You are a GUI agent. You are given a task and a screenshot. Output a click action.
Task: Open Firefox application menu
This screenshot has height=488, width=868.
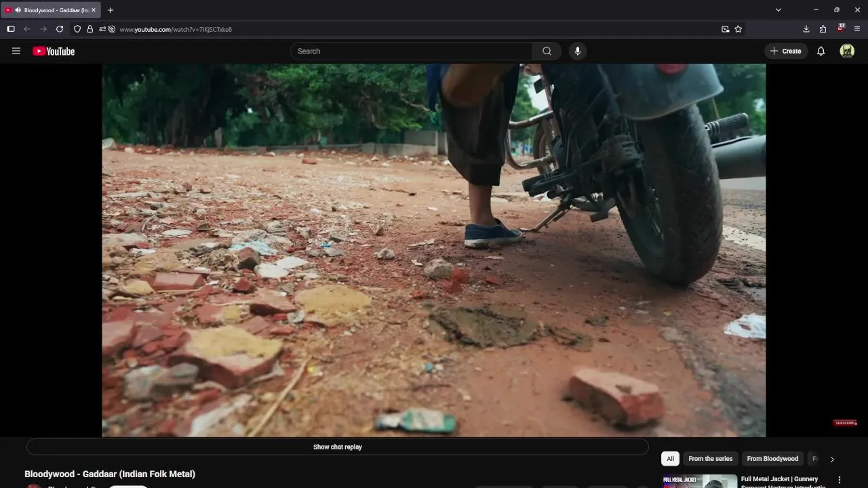857,29
